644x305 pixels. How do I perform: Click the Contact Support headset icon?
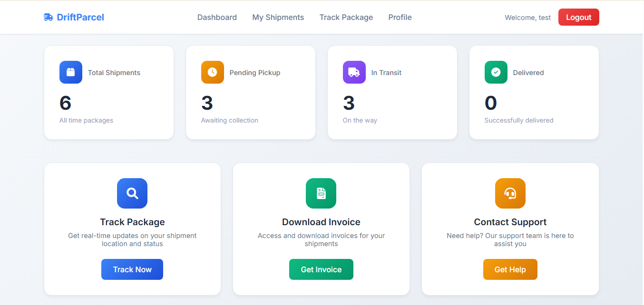click(x=510, y=193)
